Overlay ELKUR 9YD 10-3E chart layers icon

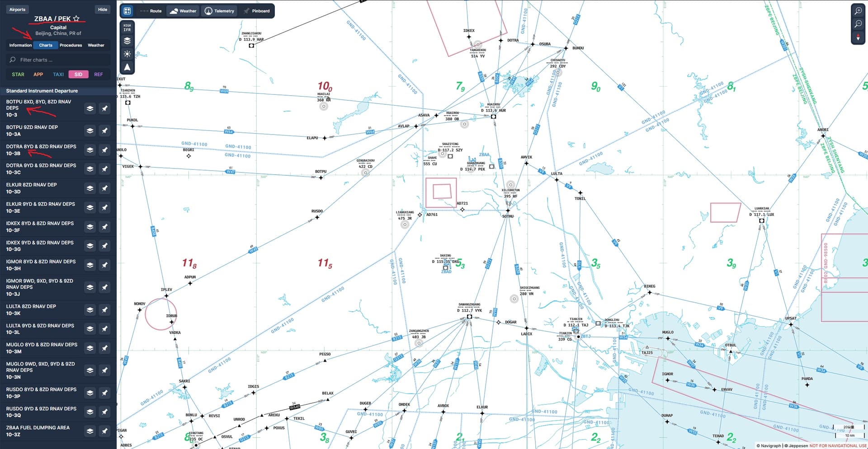tap(90, 207)
